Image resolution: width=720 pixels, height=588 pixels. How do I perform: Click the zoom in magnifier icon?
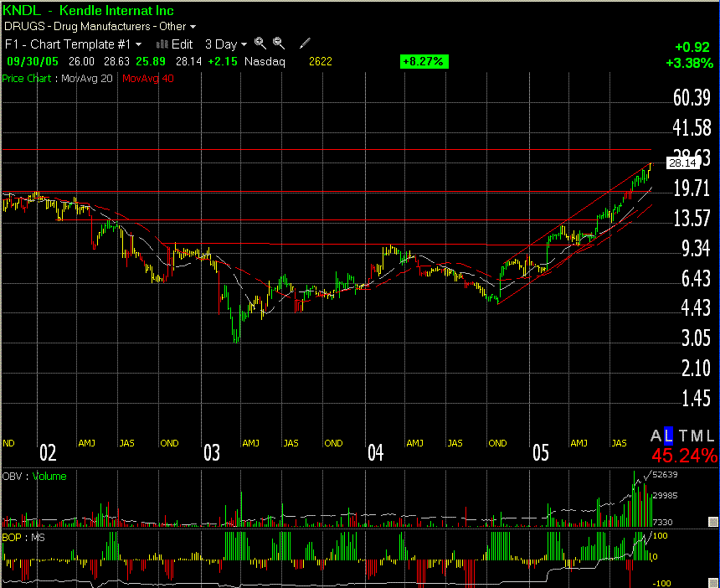260,44
